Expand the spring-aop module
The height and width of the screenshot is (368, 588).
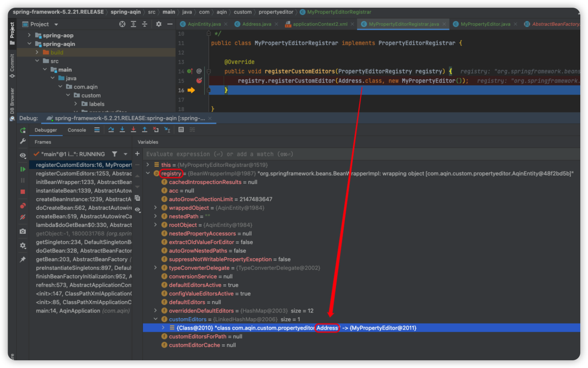29,35
